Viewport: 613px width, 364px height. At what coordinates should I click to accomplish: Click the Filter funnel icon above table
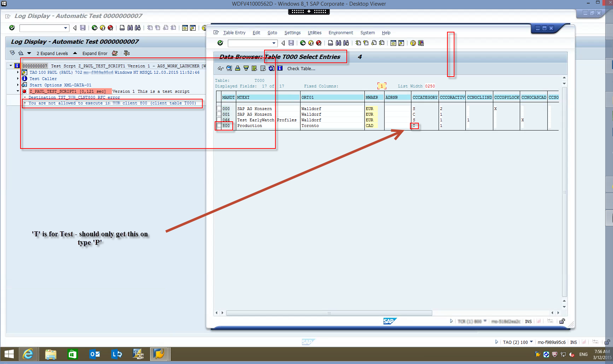(246, 68)
